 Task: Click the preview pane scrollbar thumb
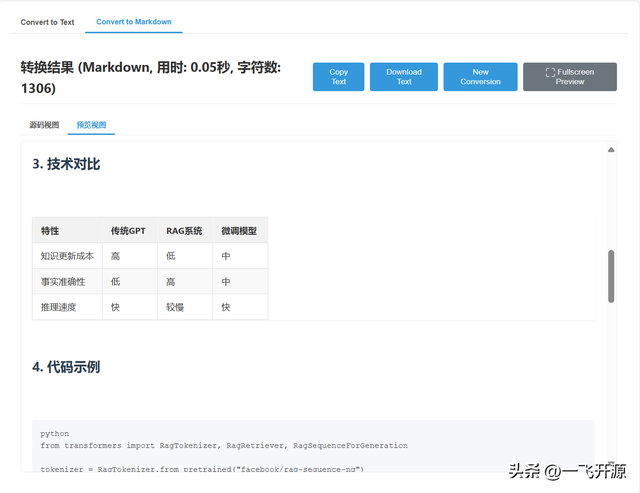click(611, 276)
